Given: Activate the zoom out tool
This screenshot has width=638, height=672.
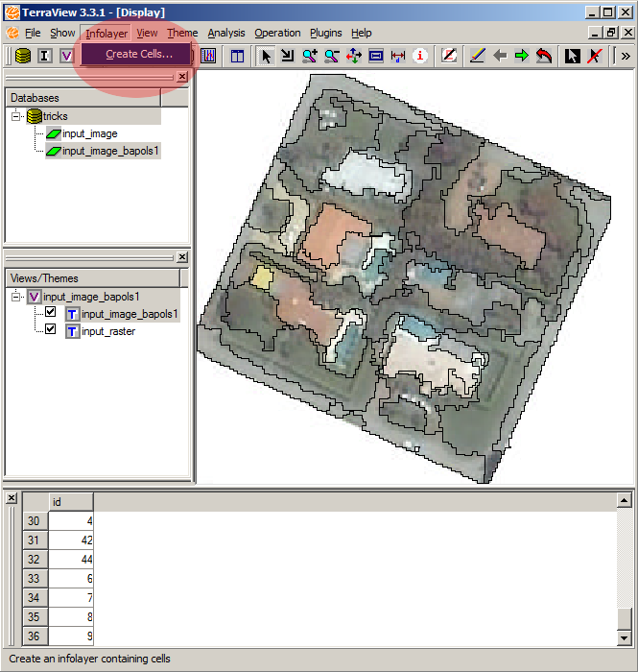Looking at the screenshot, I should click(331, 56).
